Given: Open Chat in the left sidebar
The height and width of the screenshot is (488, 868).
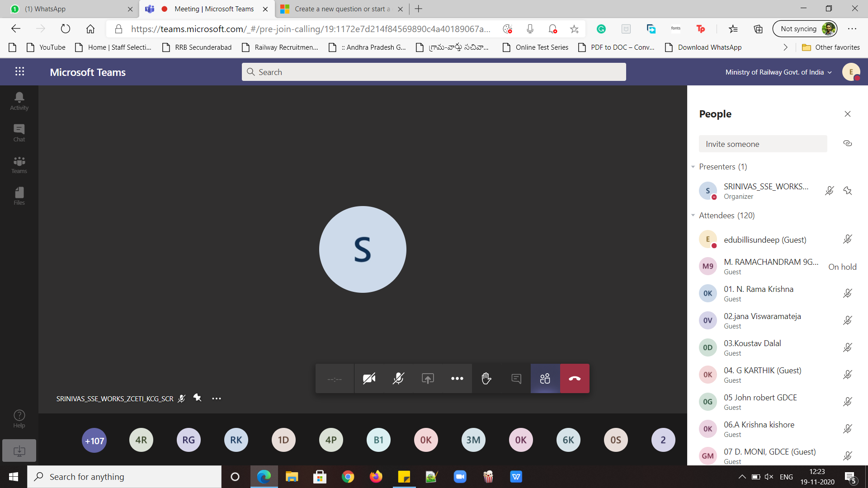Looking at the screenshot, I should pos(19,132).
